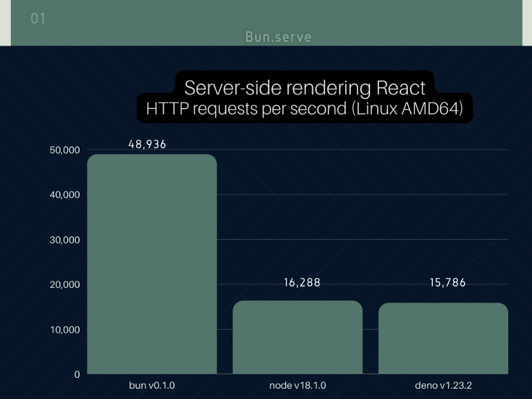Screen dimensions: 532x399
Task: Click the 40,000 y-axis tick label
Action: coord(65,195)
